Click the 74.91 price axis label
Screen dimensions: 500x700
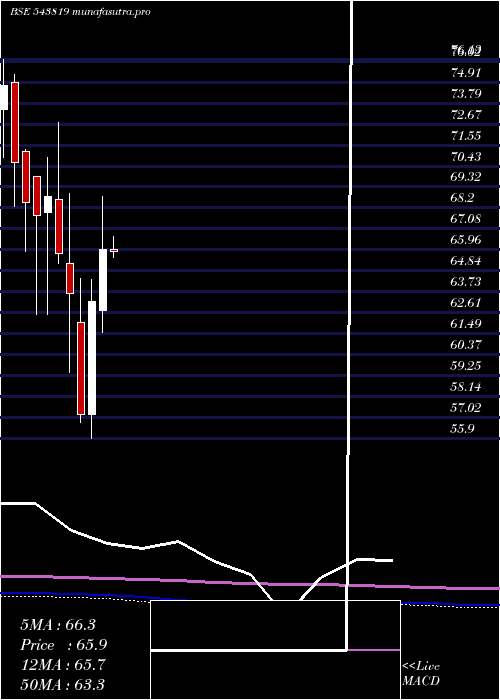466,72
